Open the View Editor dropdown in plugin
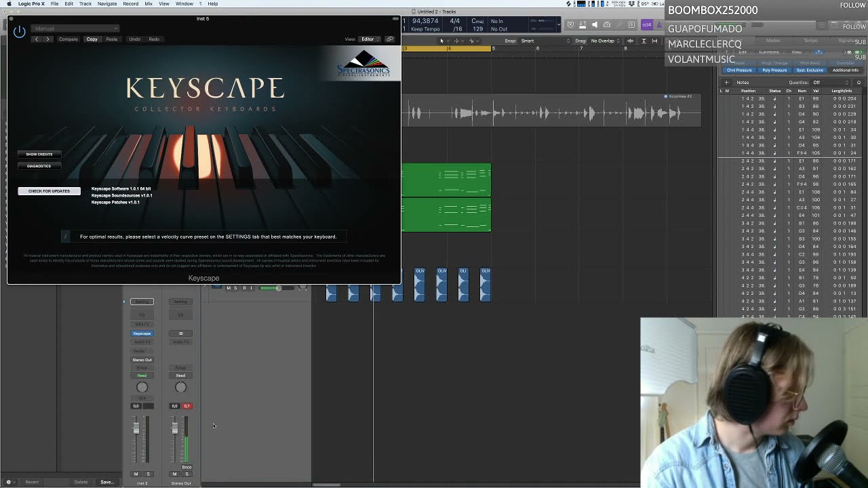The width and height of the screenshot is (868, 488). 369,39
